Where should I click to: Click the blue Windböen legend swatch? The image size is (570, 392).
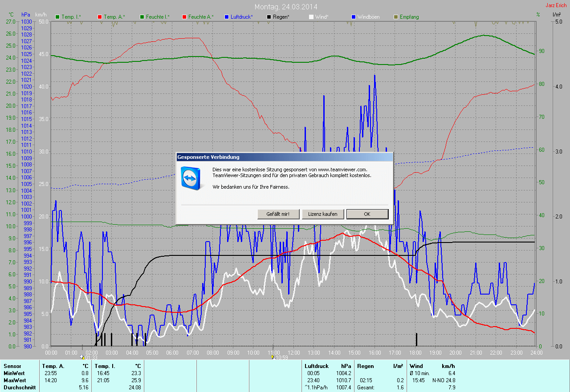(x=354, y=17)
